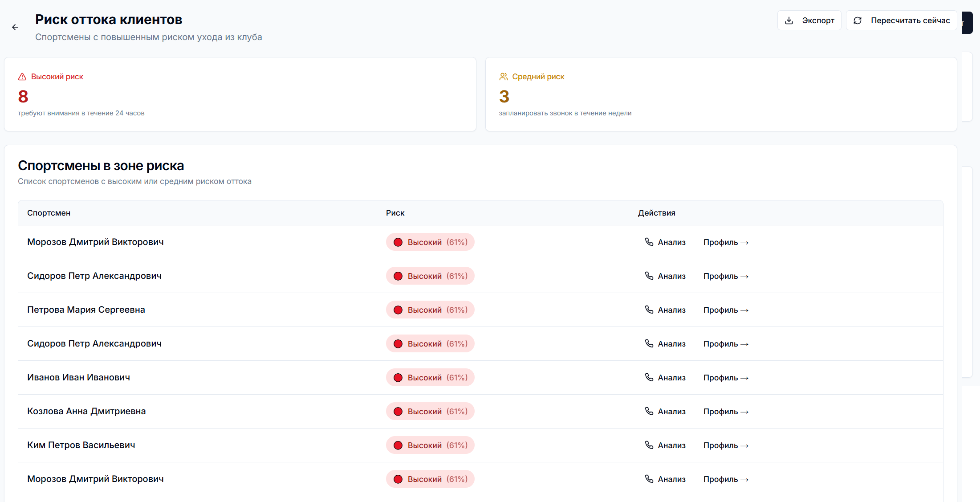Click the phone icon in Иванов Иван's row

point(649,377)
